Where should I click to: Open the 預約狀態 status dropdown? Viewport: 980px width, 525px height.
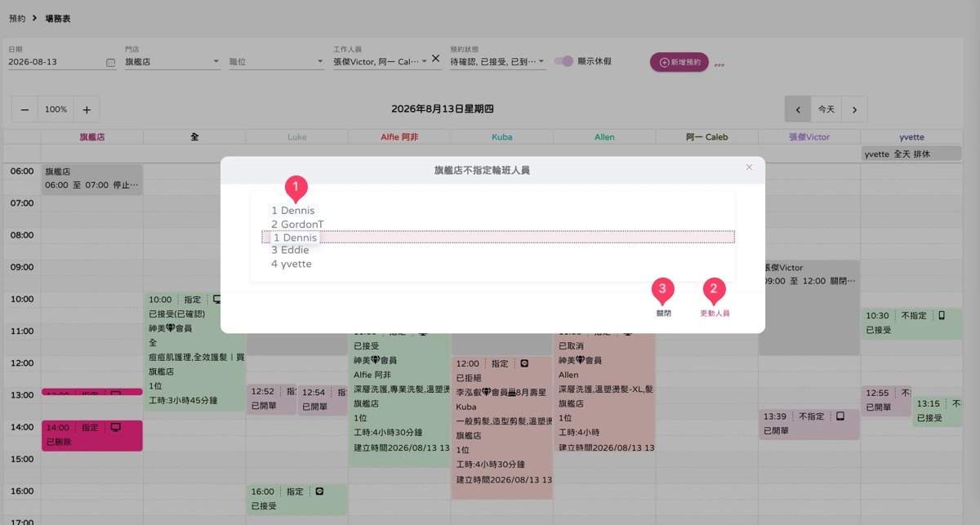point(498,62)
